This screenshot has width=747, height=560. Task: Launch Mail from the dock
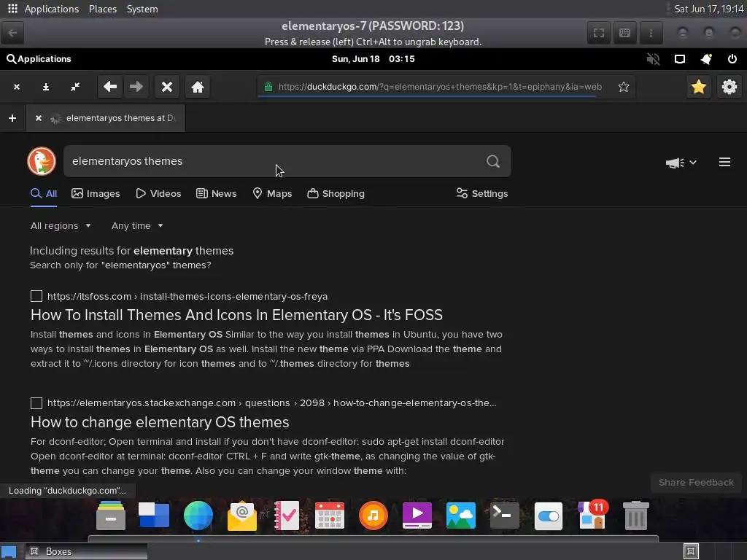(x=242, y=516)
